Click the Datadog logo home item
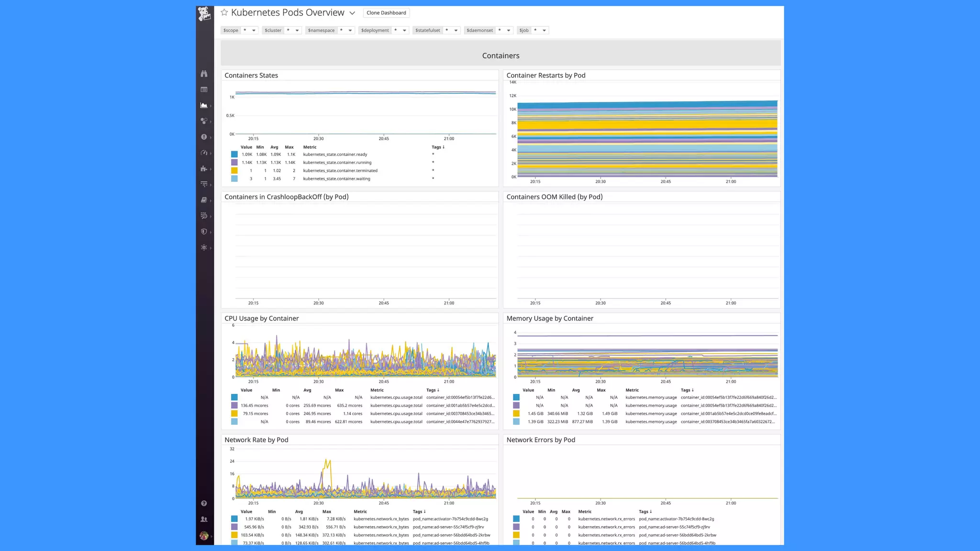Image resolution: width=980 pixels, height=551 pixels. point(204,13)
